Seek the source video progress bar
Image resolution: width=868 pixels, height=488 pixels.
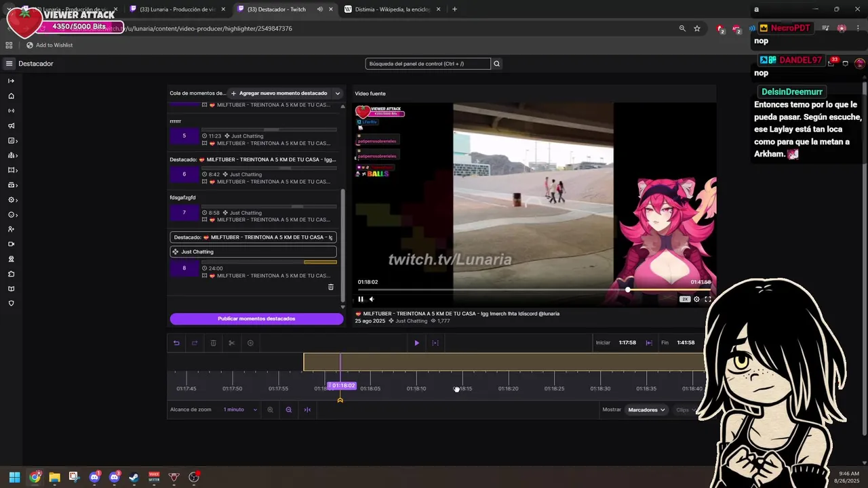click(x=534, y=290)
